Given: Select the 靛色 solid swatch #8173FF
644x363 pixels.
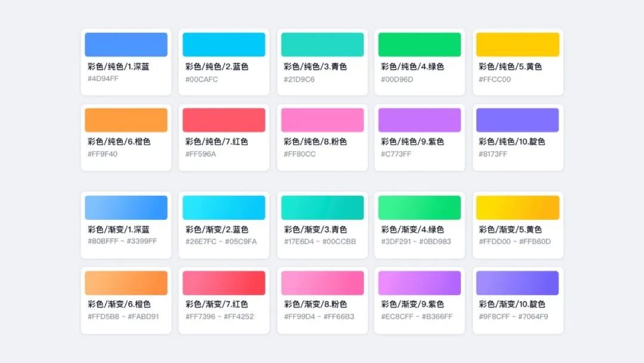Looking at the screenshot, I should click(518, 119).
